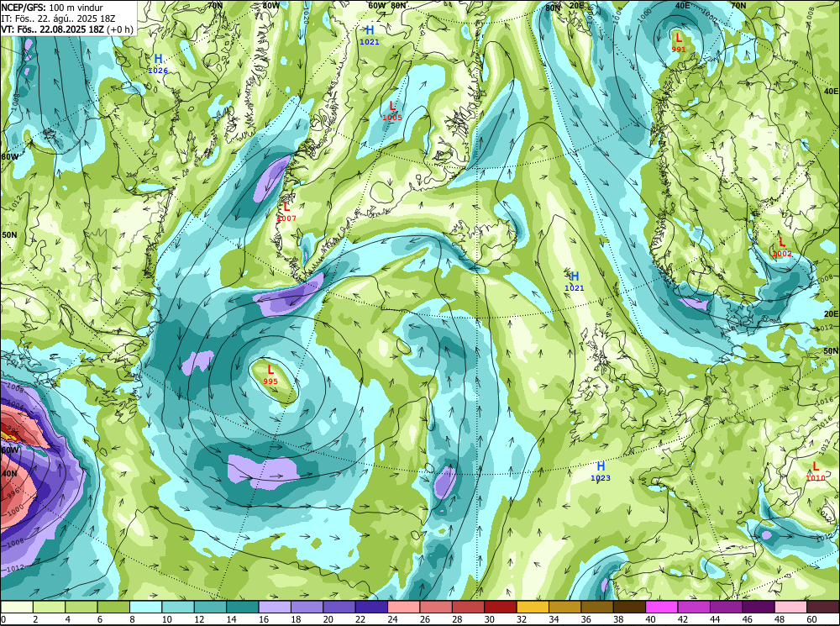Viewport: 840px width, 626px height.
Task: Pick the red 28–30 legend swatch
Action: tap(468, 607)
